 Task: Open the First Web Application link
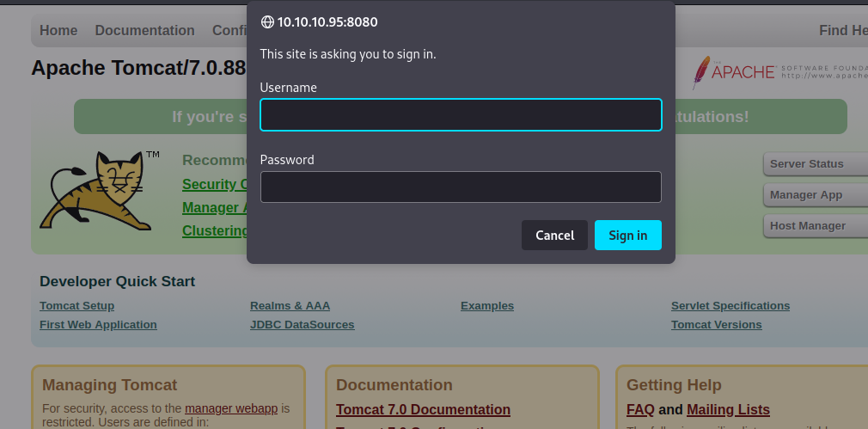(x=98, y=324)
